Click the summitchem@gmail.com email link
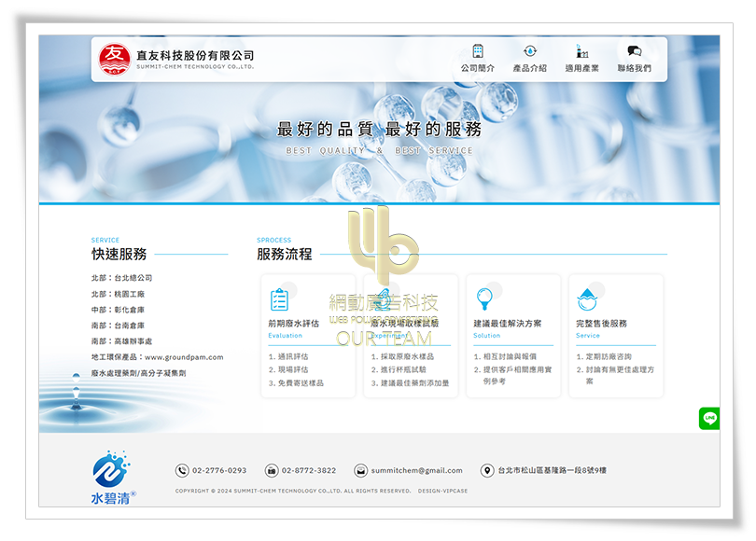The height and width of the screenshot is (541, 756). (x=416, y=471)
